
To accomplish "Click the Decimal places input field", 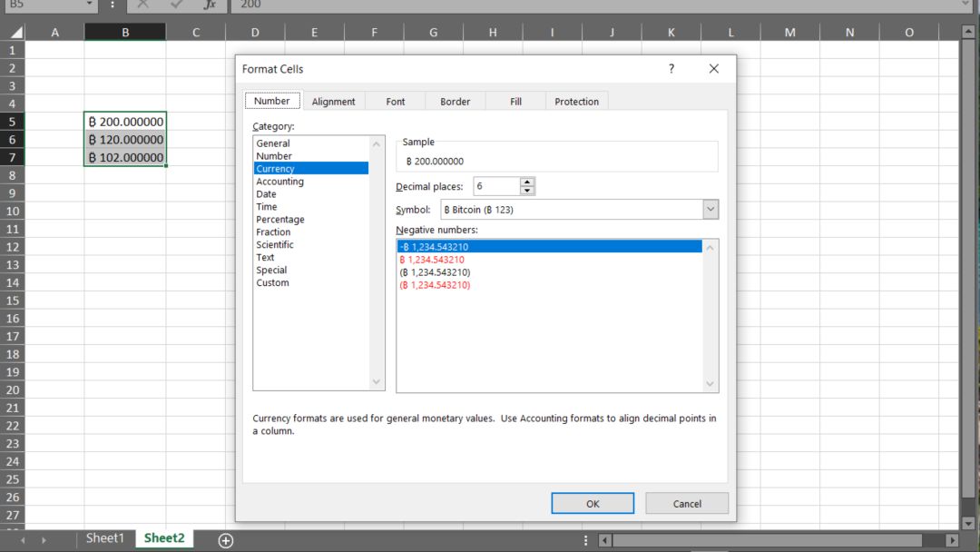I will (x=496, y=186).
